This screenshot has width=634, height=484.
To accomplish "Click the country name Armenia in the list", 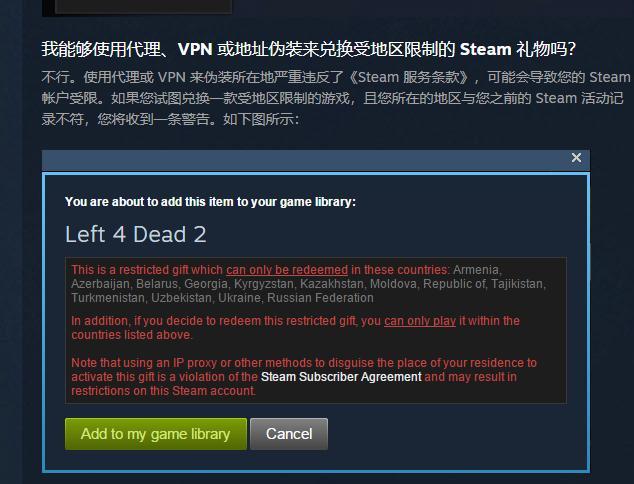I will [477, 270].
